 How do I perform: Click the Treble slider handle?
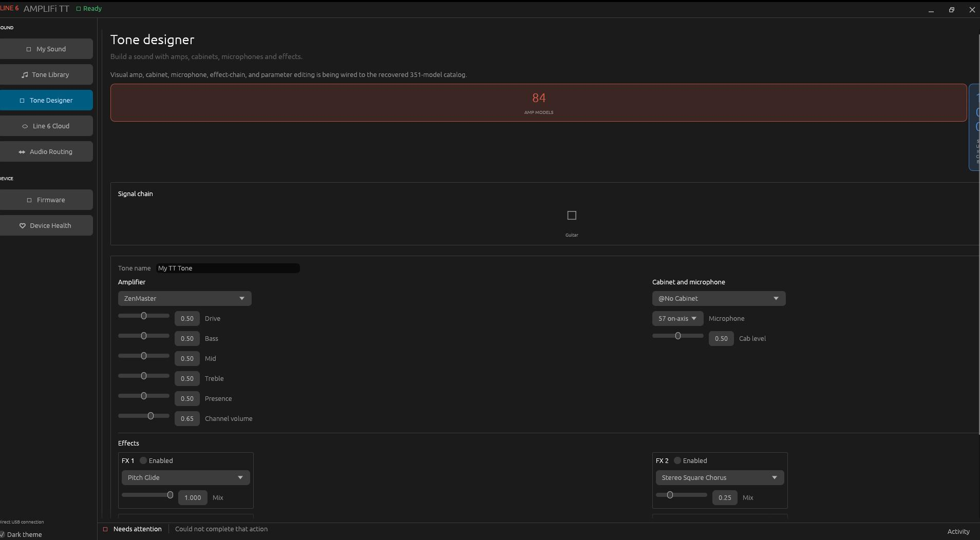pyautogui.click(x=144, y=376)
